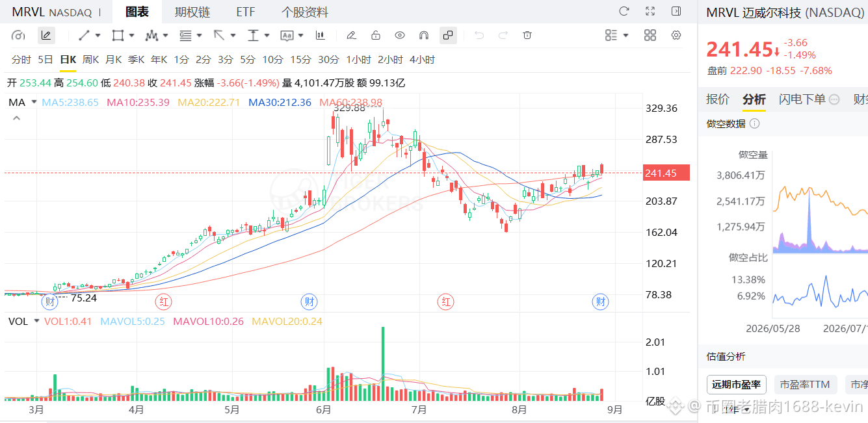The width and height of the screenshot is (868, 423).
Task: Open the VOL indicator dropdown arrow
Action: 36,321
